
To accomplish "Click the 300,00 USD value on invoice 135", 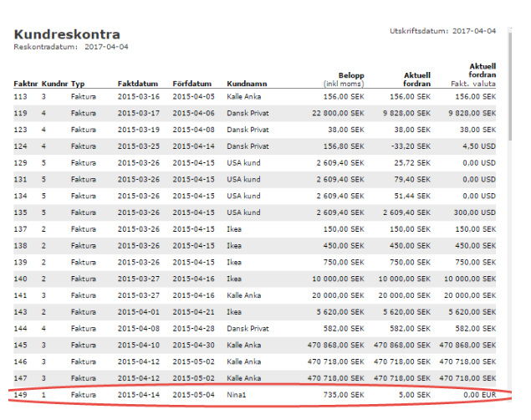I will point(475,213).
